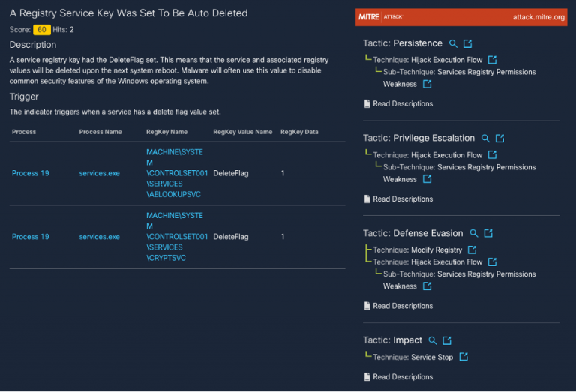Screen dimensions: 576x392
Task: Open external link icon next to Defense Evasion
Action: click(488, 234)
